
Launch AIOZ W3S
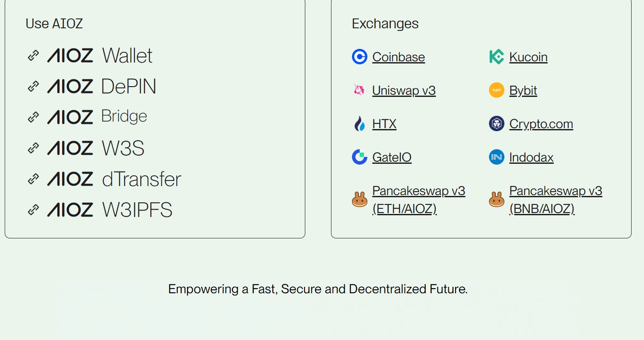[x=96, y=148]
